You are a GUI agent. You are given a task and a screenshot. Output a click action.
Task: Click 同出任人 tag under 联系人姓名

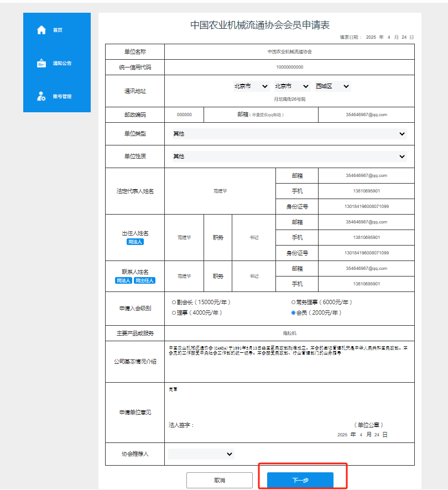(x=144, y=280)
